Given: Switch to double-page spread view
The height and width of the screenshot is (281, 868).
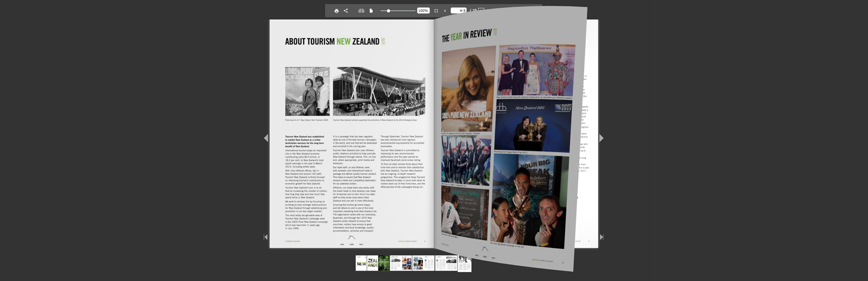Looking at the screenshot, I should [x=361, y=11].
